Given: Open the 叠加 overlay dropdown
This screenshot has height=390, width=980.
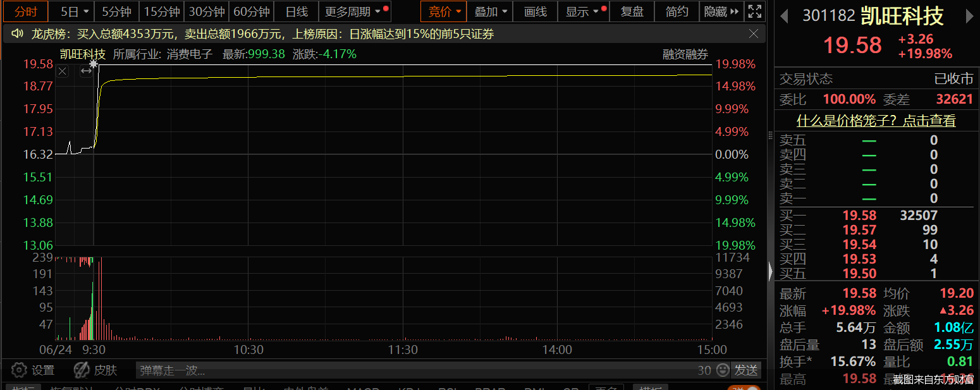Looking at the screenshot, I should tap(491, 11).
